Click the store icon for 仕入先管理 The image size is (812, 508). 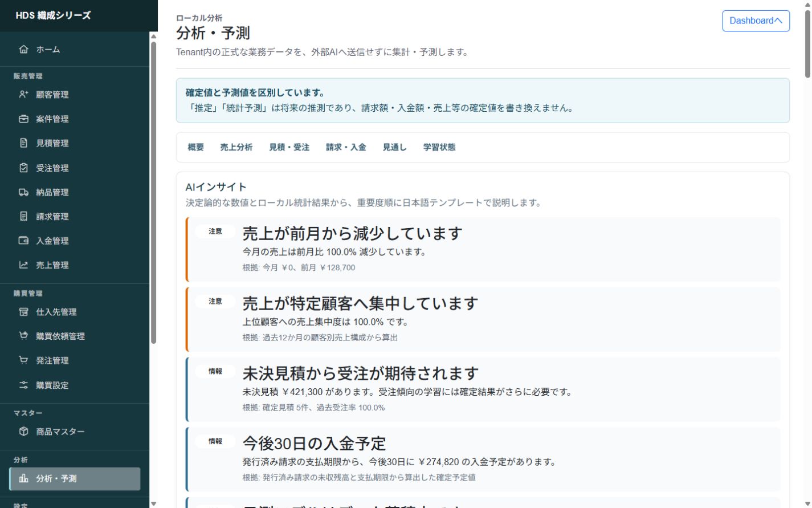tap(23, 312)
